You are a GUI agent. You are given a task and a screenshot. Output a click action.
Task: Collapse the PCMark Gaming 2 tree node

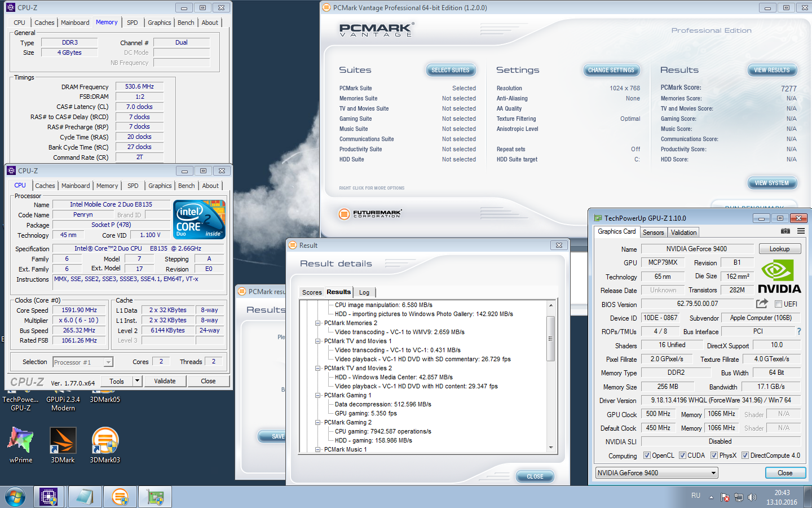pos(318,423)
